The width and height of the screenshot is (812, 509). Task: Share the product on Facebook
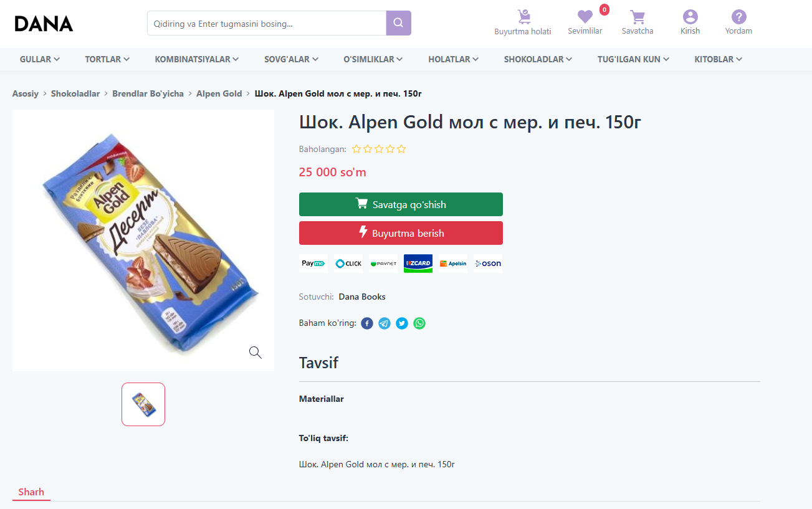pyautogui.click(x=367, y=323)
